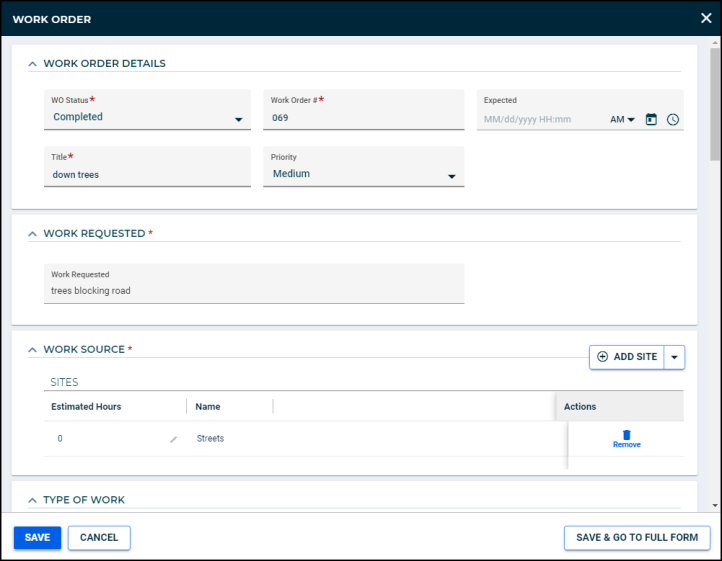Click the Cancel button
722x561 pixels.
click(99, 538)
